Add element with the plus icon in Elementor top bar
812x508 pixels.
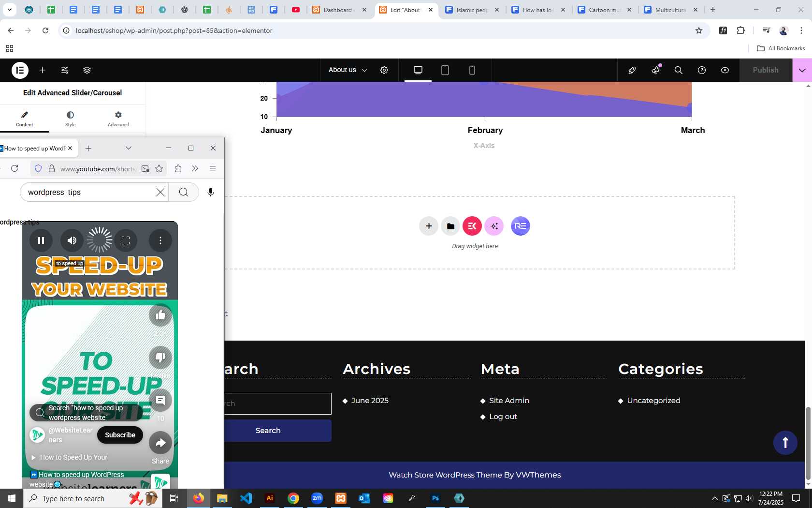click(43, 70)
